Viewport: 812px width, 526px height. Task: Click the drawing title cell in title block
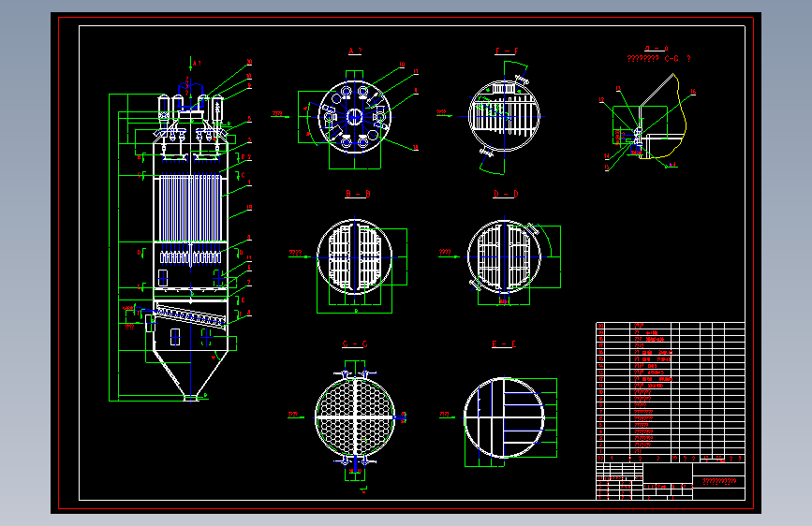point(718,481)
